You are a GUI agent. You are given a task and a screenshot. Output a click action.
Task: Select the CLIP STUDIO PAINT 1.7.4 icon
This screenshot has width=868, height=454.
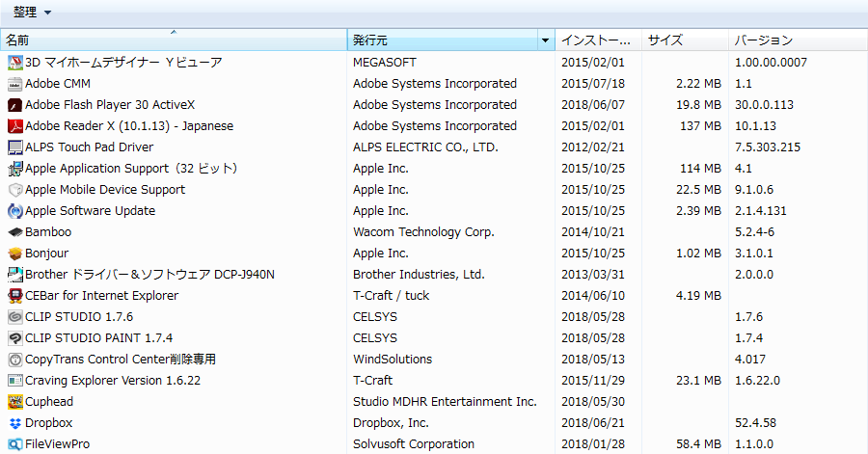tap(14, 338)
